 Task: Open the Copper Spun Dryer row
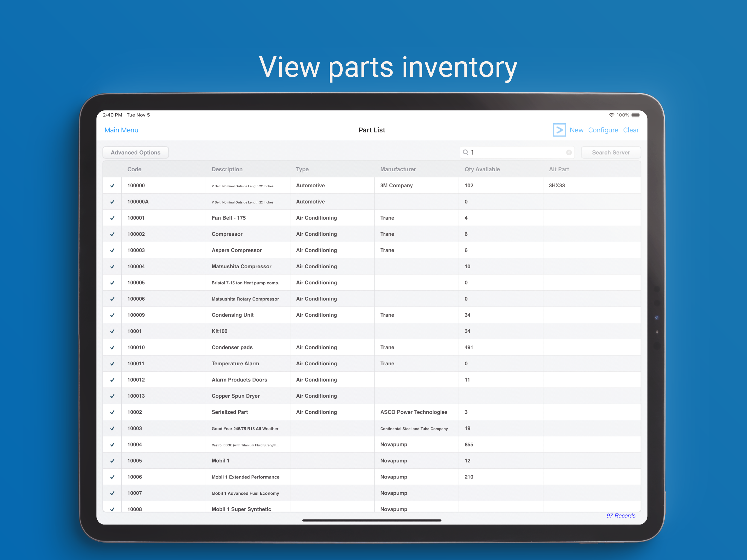(372, 396)
